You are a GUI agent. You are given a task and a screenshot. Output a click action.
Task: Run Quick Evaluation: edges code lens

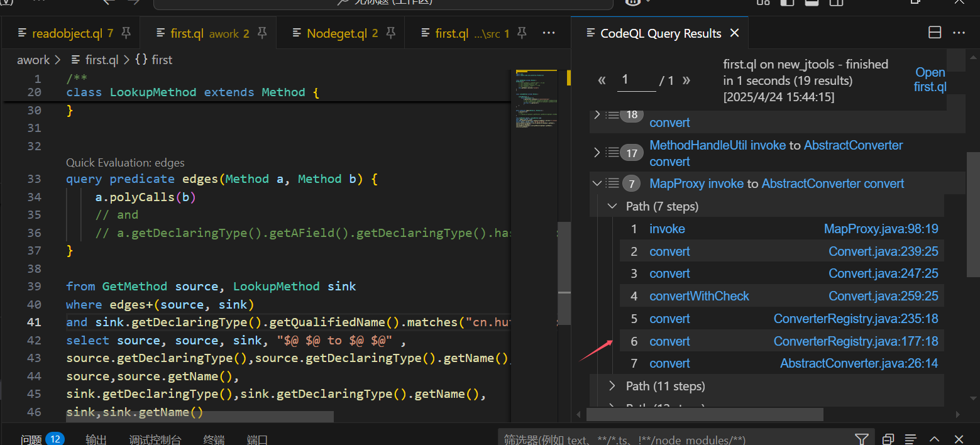(x=125, y=163)
